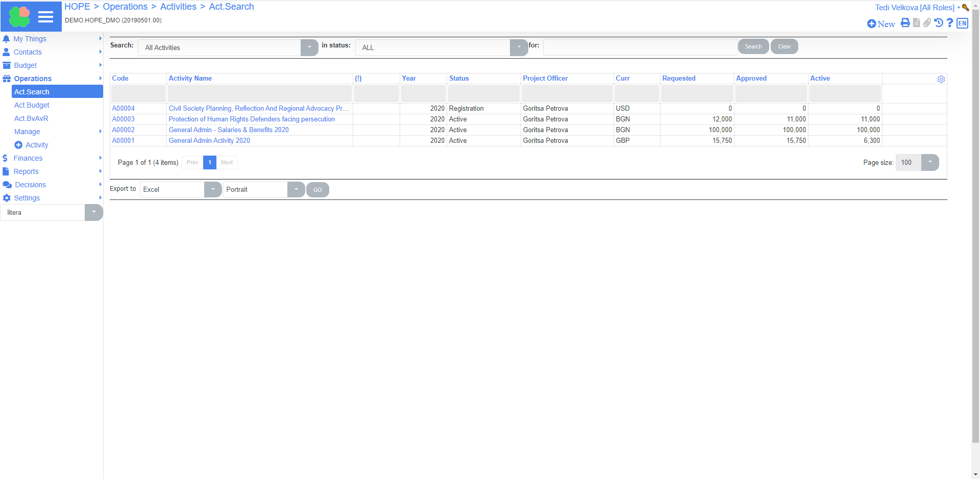Click the New plus button
Screen dimensions: 980x479
[881, 24]
